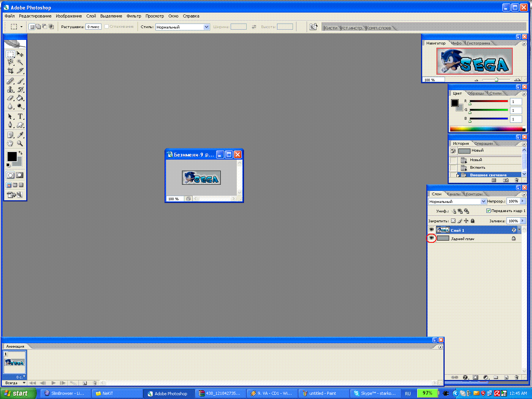Uncheck the Передавать кадр 1 checkbox
532x399 pixels.
(x=489, y=211)
